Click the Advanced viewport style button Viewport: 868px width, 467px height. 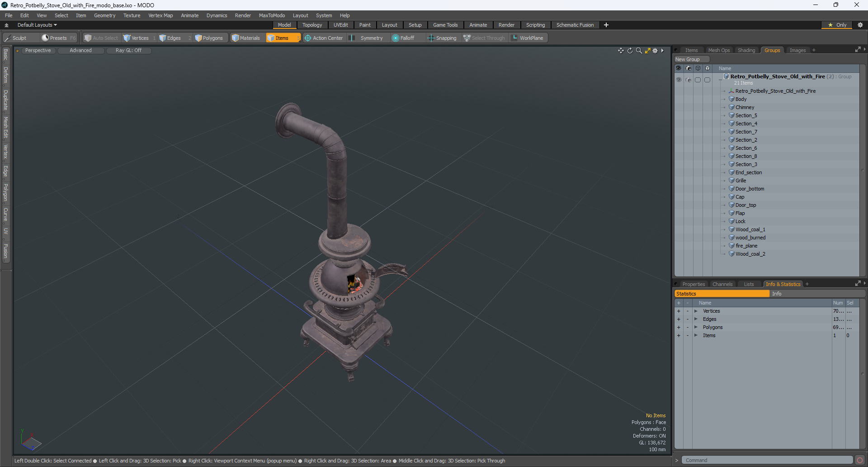point(80,51)
